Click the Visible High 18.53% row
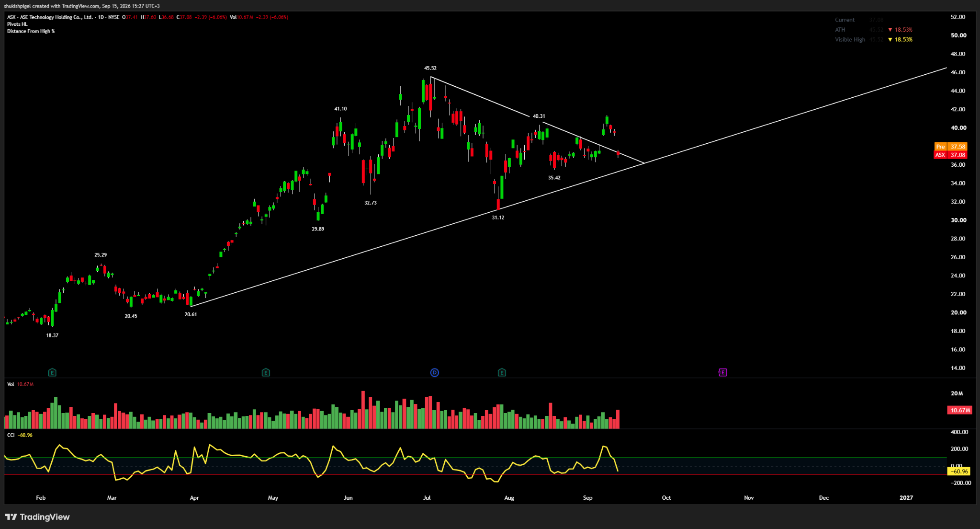Image resolution: width=980 pixels, height=529 pixels. click(874, 40)
